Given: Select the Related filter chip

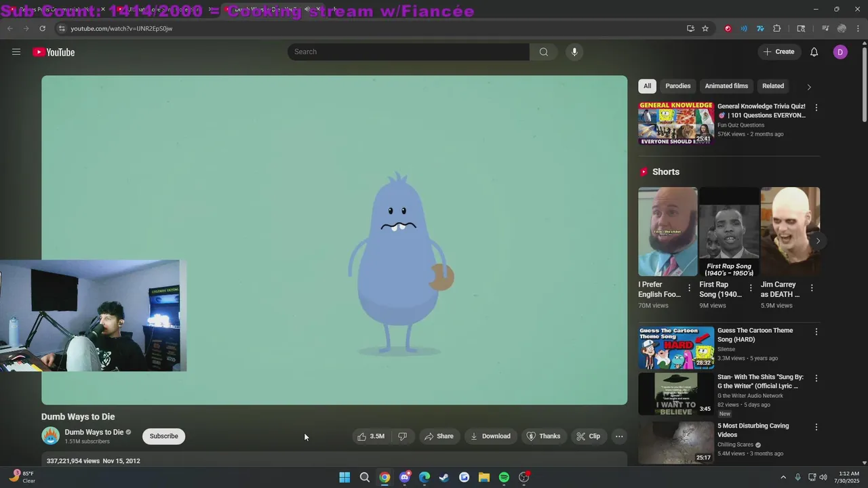Looking at the screenshot, I should 773,86.
